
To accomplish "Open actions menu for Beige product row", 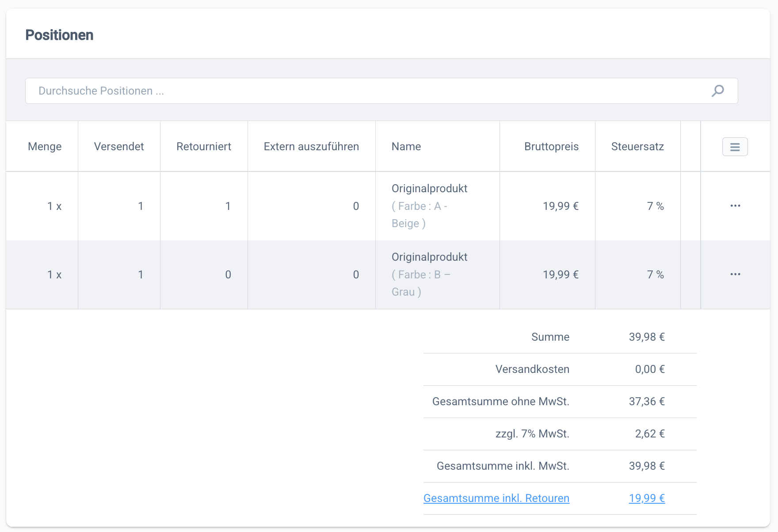I will (x=735, y=206).
